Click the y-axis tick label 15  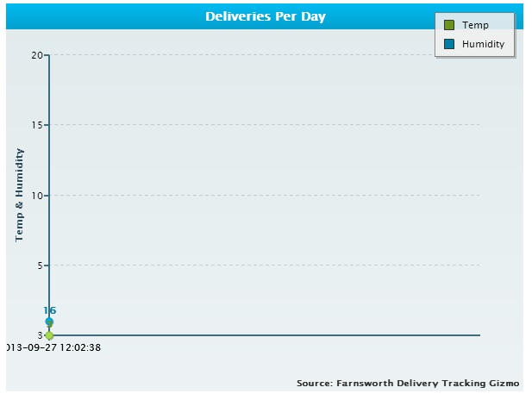point(37,125)
